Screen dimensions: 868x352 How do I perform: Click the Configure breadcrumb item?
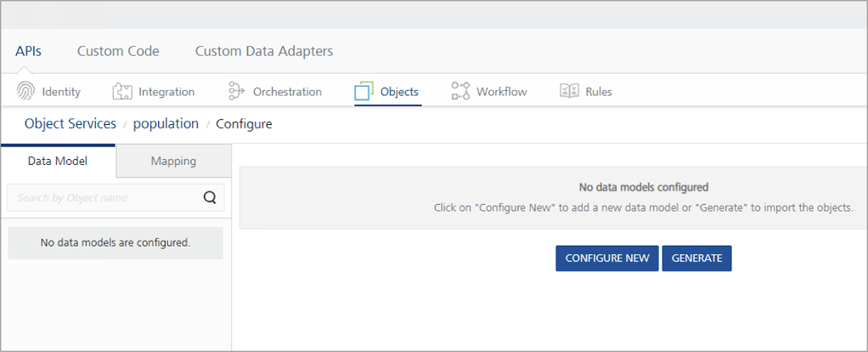tap(244, 124)
